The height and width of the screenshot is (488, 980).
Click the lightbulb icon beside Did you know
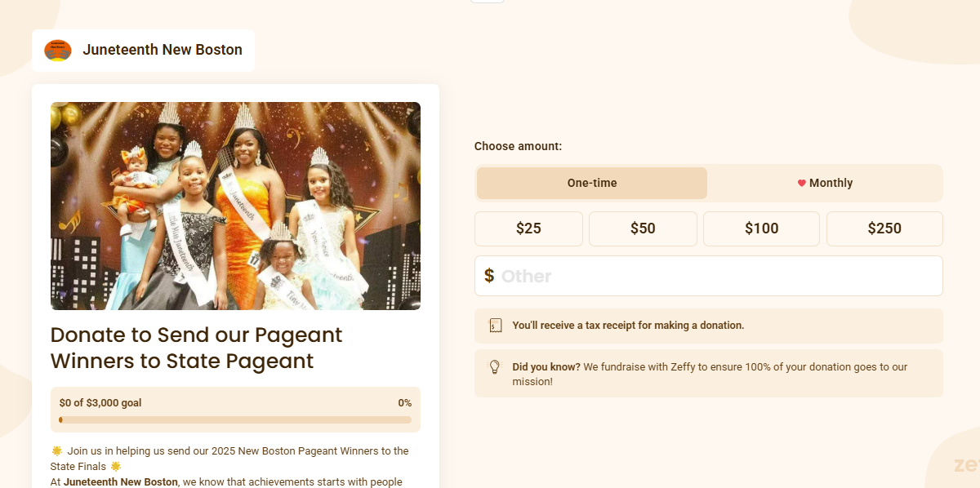[494, 367]
